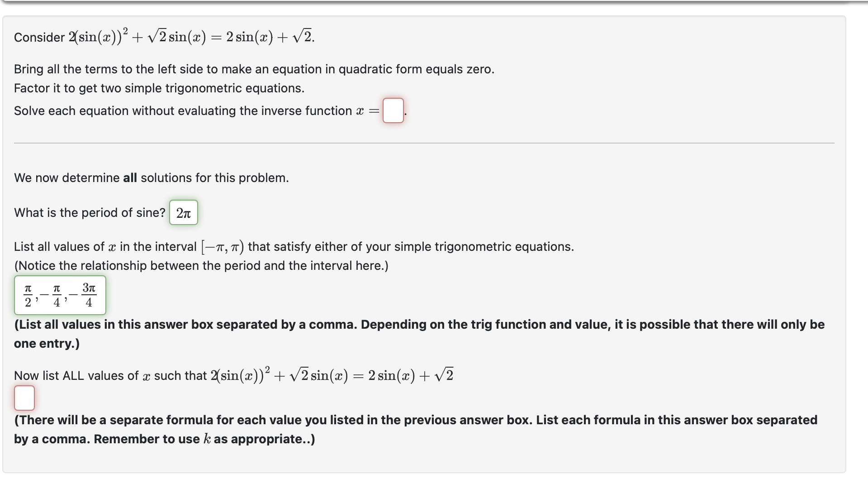Image resolution: width=868 pixels, height=489 pixels.
Task: Click the 'What is the period of sine?' label
Action: (90, 212)
